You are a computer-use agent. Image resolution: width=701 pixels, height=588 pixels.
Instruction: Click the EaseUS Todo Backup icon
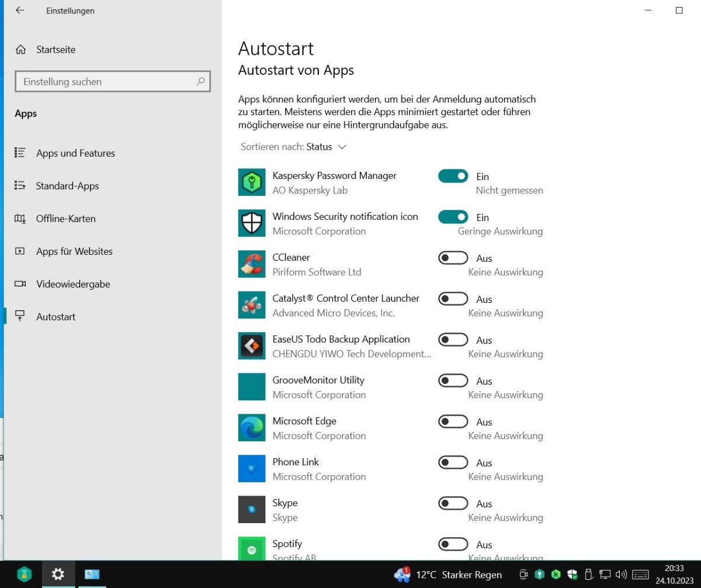click(x=252, y=346)
